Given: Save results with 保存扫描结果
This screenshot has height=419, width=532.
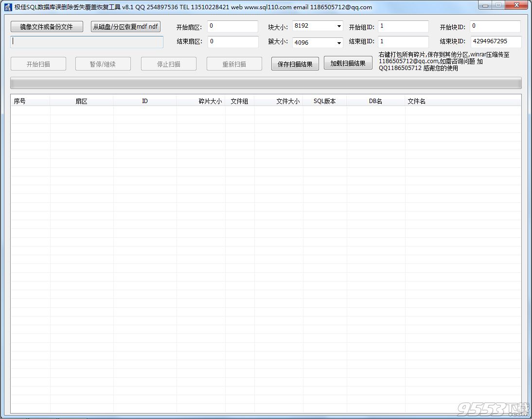Looking at the screenshot, I should pos(295,63).
